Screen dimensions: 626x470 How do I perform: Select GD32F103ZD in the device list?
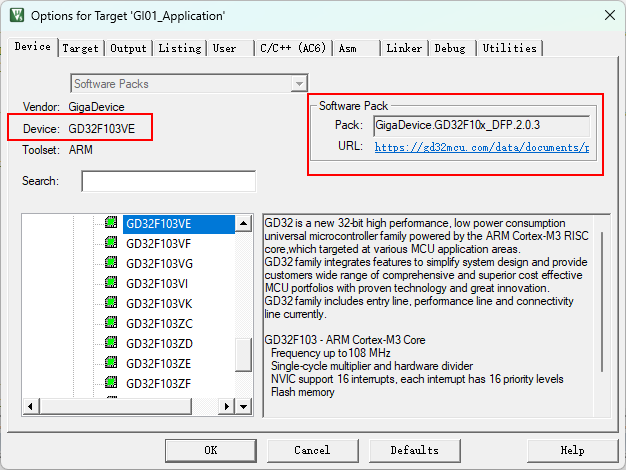point(159,344)
